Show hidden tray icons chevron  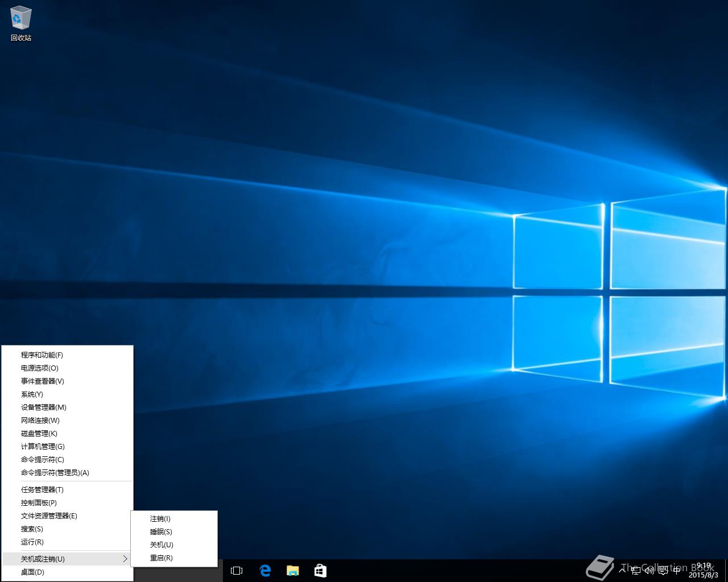pos(623,571)
